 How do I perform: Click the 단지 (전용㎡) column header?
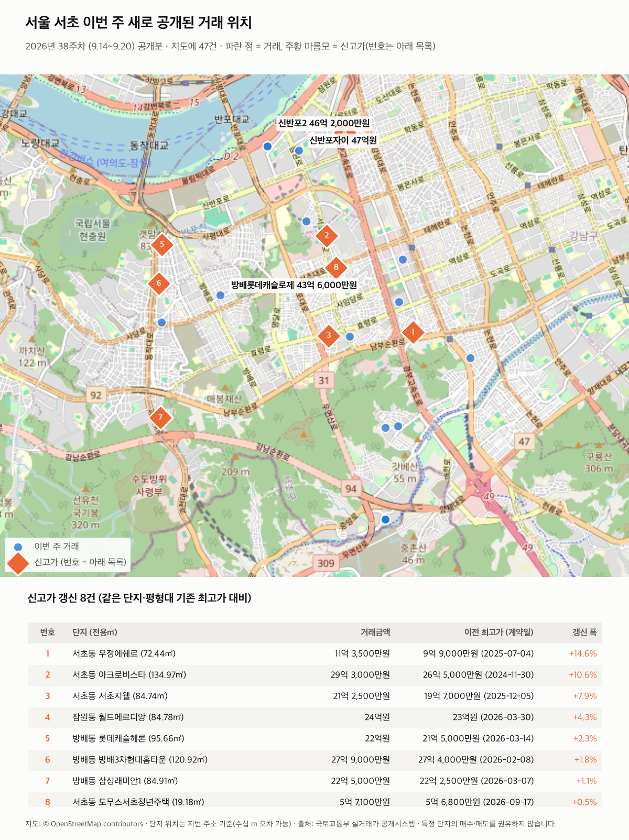pos(95,632)
